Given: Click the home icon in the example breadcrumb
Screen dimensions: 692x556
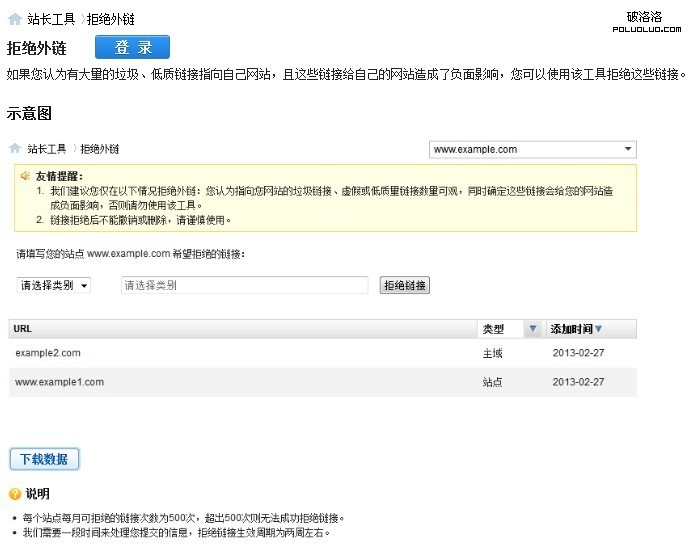Looking at the screenshot, I should [15, 149].
